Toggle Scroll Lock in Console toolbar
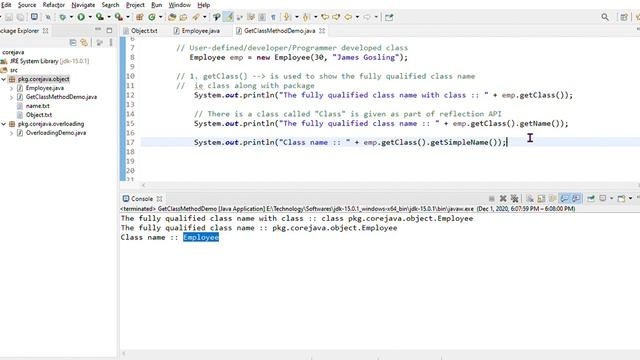Viewport: 640px width, 360px height. (x=541, y=198)
